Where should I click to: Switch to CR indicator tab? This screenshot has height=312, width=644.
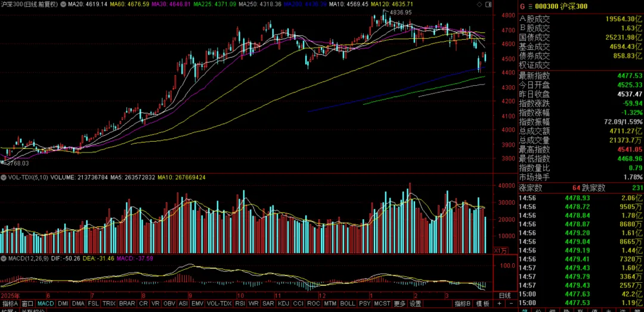143,304
